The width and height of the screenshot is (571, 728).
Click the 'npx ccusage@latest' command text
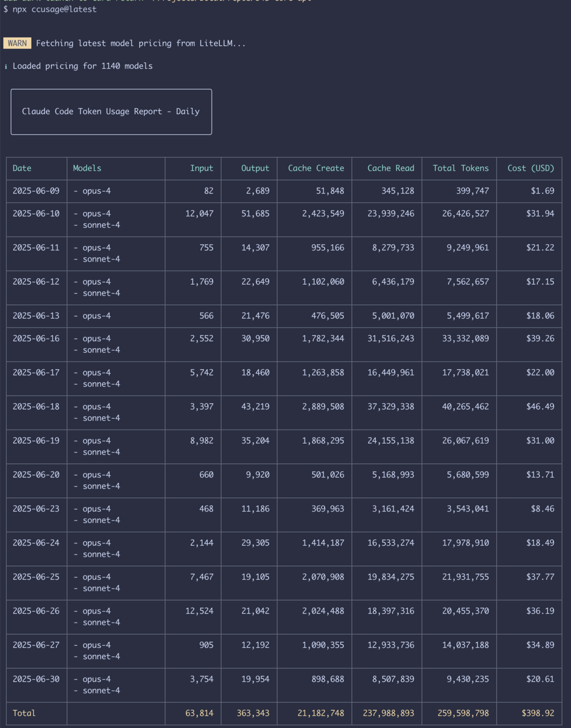click(55, 9)
